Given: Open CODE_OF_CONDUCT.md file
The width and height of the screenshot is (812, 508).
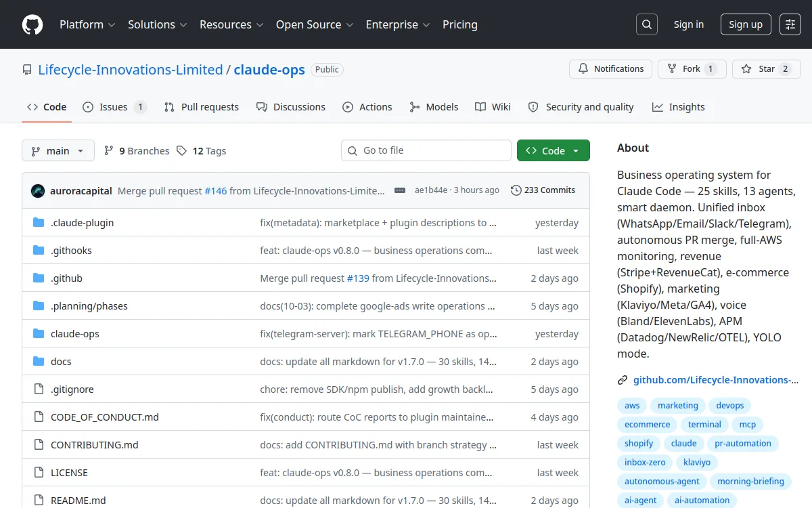Looking at the screenshot, I should coord(105,417).
